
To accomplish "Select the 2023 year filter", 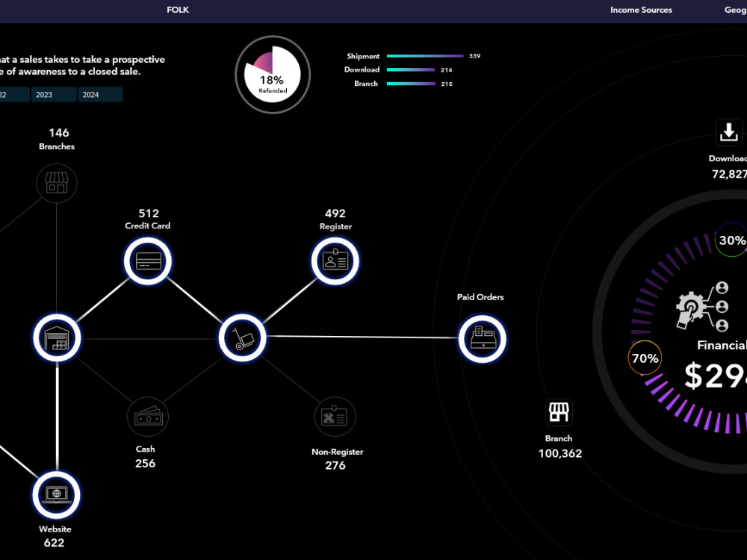I will pyautogui.click(x=53, y=94).
